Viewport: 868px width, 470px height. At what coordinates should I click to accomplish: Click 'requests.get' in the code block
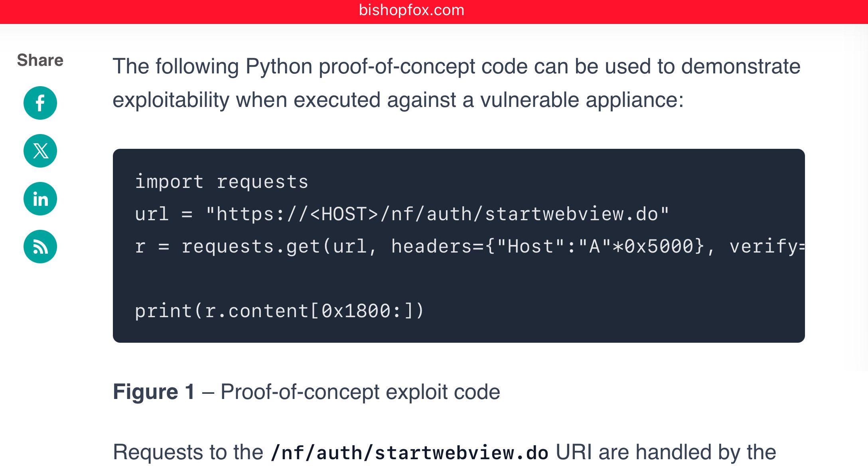point(251,247)
